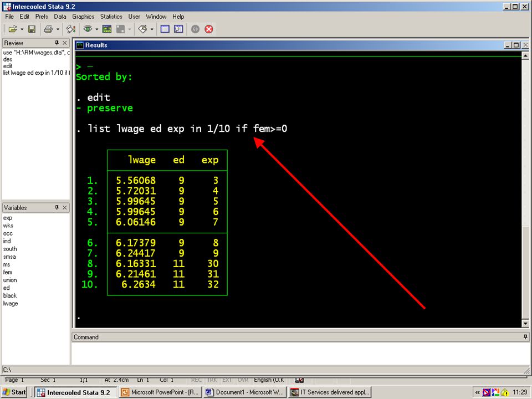Image resolution: width=532 pixels, height=399 pixels.
Task: Open the File menu
Action: click(x=9, y=17)
